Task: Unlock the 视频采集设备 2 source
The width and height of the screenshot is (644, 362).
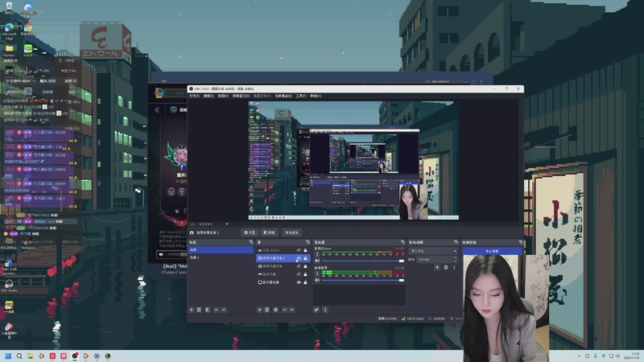Action: click(x=305, y=258)
